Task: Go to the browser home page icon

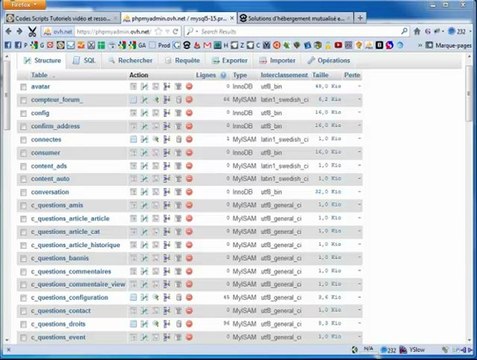Action: (x=417, y=31)
